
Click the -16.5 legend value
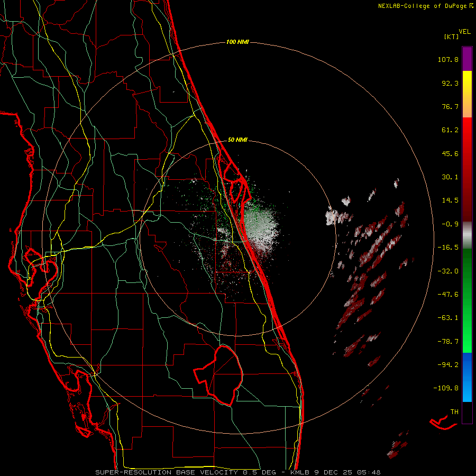tap(448, 248)
